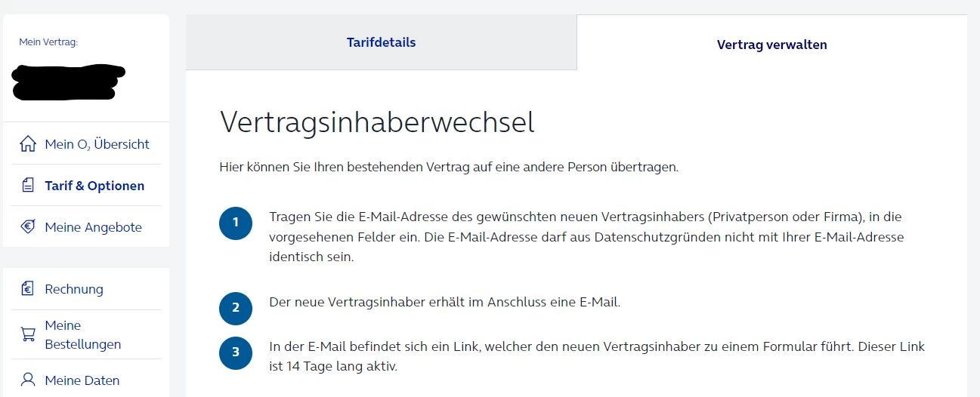Open the Meine Daten link

coord(82,380)
